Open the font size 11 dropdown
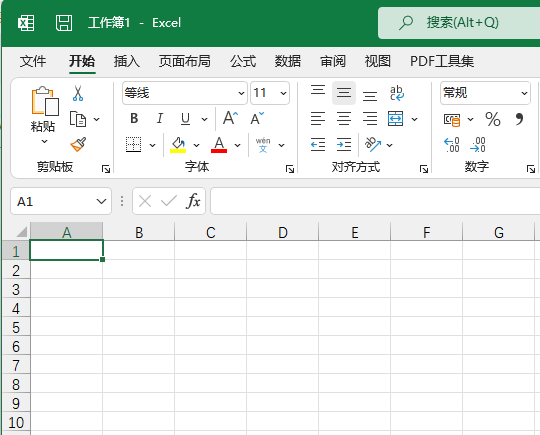This screenshot has width=540, height=435. coord(283,93)
